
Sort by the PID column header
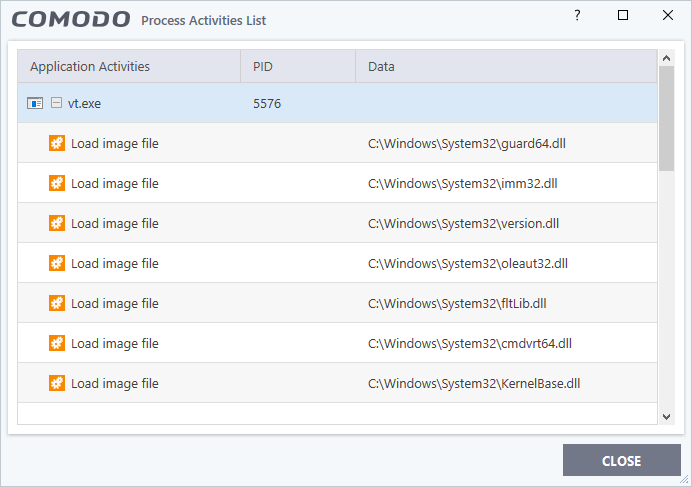coord(298,66)
